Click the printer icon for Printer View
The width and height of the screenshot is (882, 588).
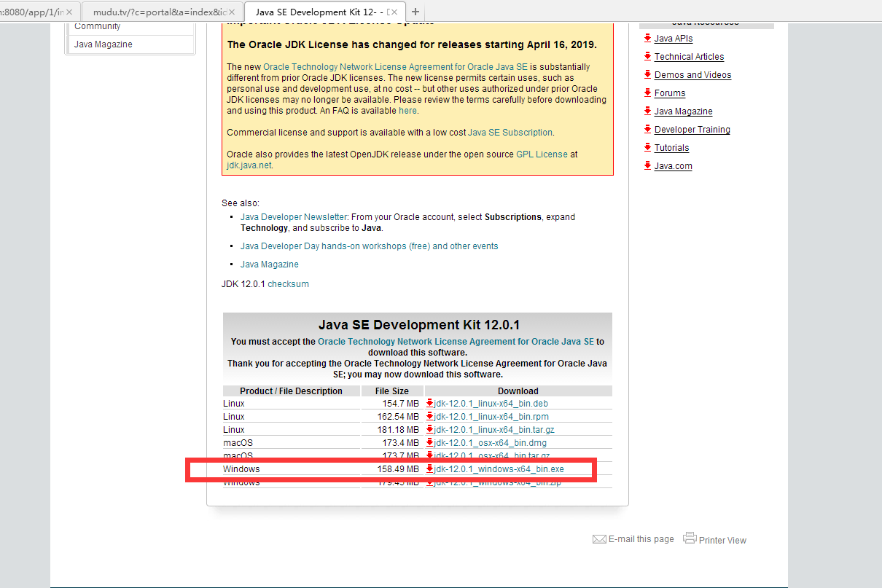coord(690,538)
